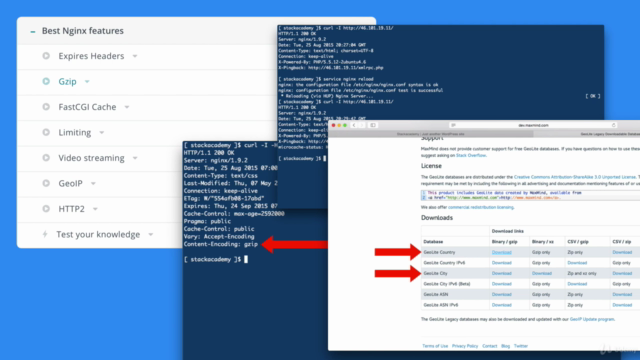Open the Expires Headers lesson title

click(x=91, y=56)
